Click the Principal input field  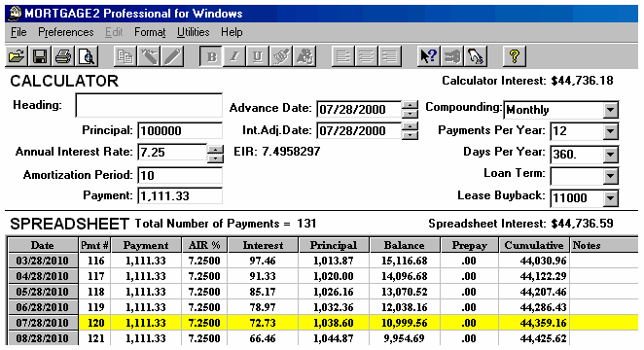click(180, 131)
